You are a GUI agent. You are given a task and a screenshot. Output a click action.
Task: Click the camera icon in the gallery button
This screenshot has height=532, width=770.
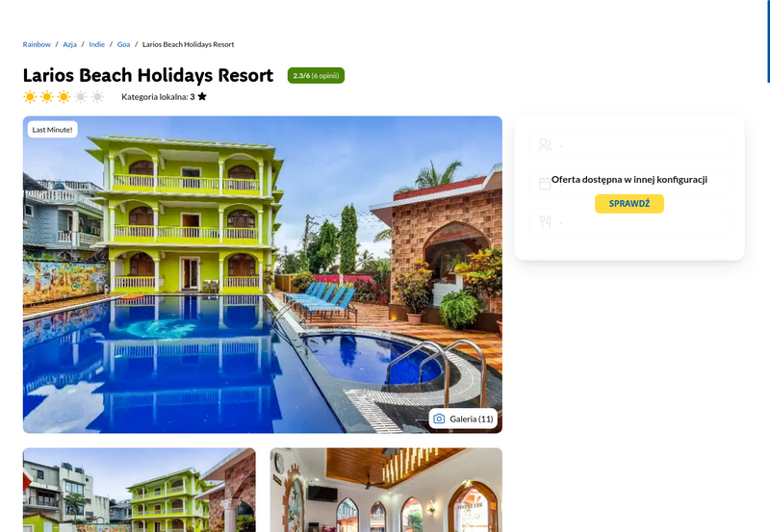click(x=439, y=418)
